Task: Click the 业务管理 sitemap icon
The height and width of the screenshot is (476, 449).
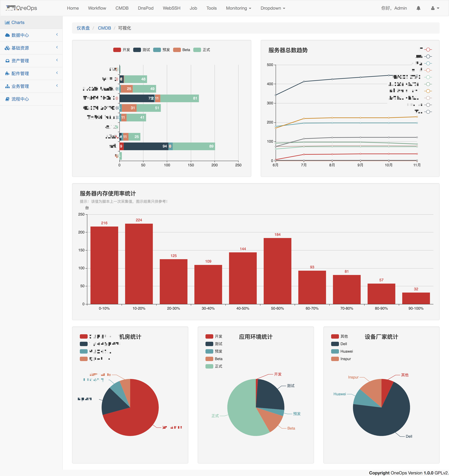Action: pyautogui.click(x=7, y=86)
